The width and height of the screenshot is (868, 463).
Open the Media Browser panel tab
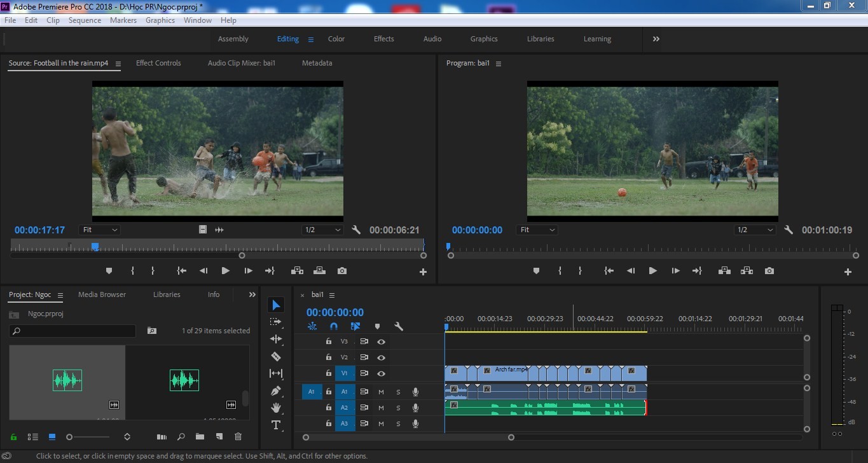(102, 294)
